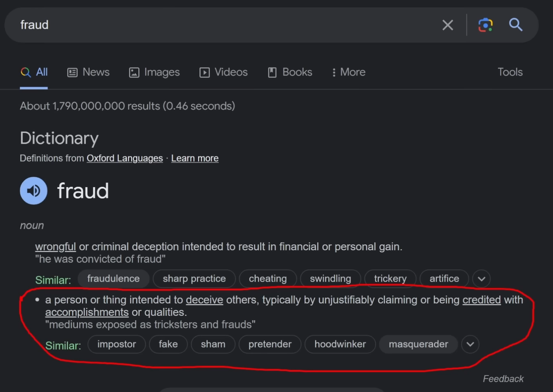
Task: Select the masquerader synonym chip
Action: [x=418, y=344]
